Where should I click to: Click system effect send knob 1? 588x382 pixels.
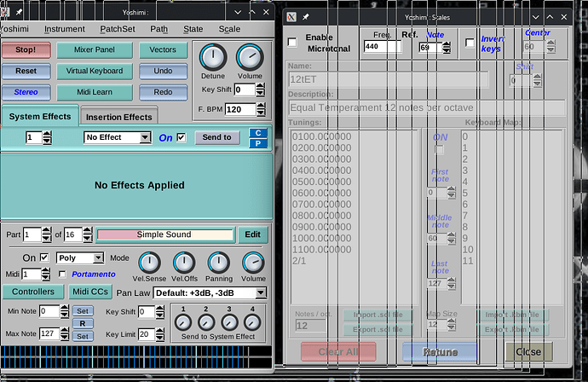(x=183, y=322)
